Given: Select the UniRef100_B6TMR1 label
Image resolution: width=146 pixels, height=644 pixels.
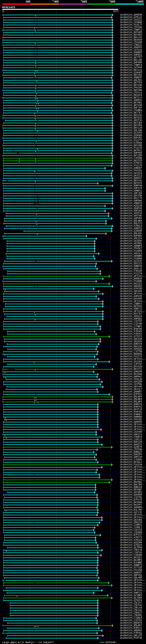Looking at the screenshot, I should (131, 103).
